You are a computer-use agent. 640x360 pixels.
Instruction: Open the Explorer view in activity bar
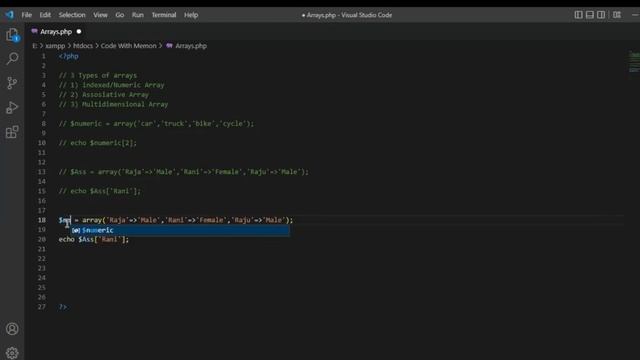click(x=12, y=35)
